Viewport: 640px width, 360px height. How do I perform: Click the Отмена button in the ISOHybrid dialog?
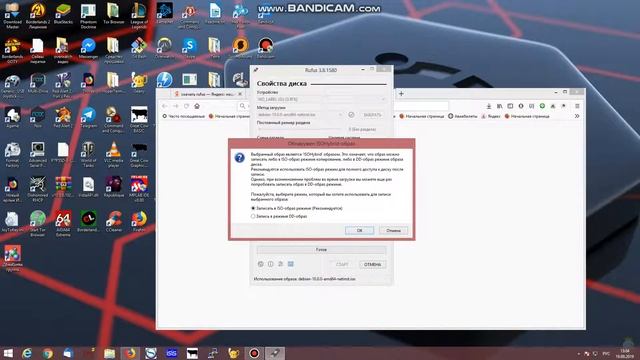click(x=393, y=230)
